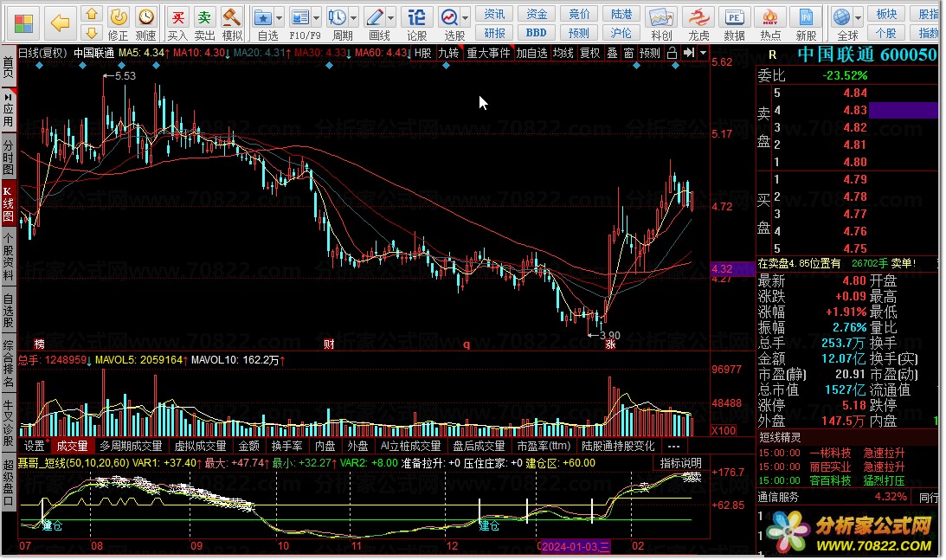Open the 自选 favorites folder icon
This screenshot has height=560, width=946.
[263, 17]
